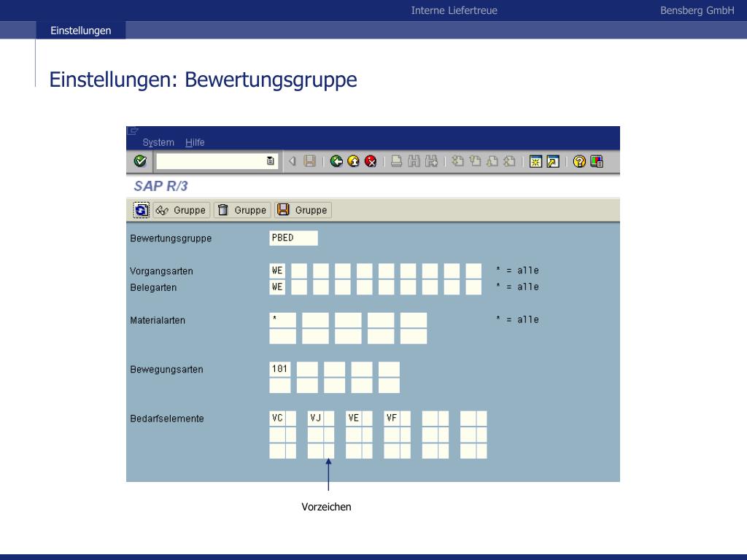The width and height of the screenshot is (747, 560).
Task: Click the Find Next binoculars-plus icon
Action: click(431, 161)
